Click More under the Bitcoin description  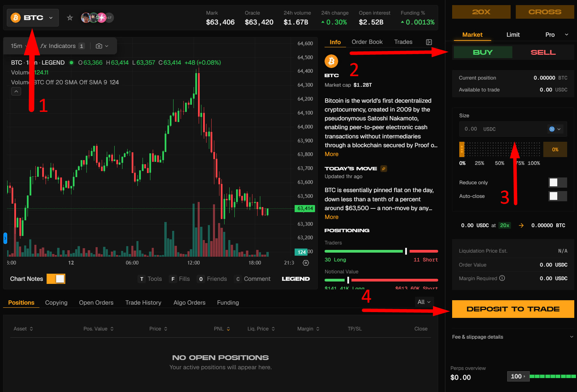click(x=331, y=154)
